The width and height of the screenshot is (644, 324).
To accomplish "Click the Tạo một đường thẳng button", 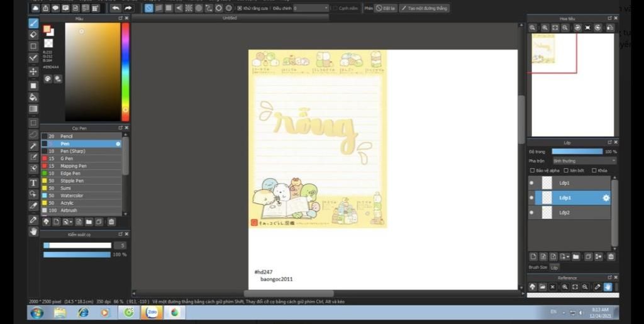I will pos(425,8).
